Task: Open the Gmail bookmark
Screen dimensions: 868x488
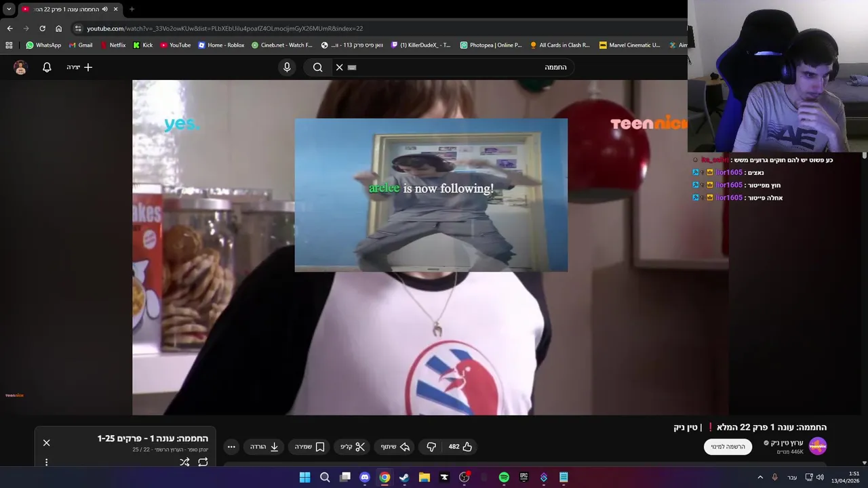Action: pos(80,45)
